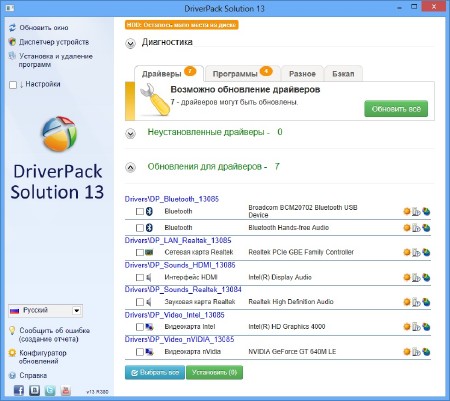Click globe icon for Intel Display Audio row
This screenshot has height=401, width=450.
[426, 277]
